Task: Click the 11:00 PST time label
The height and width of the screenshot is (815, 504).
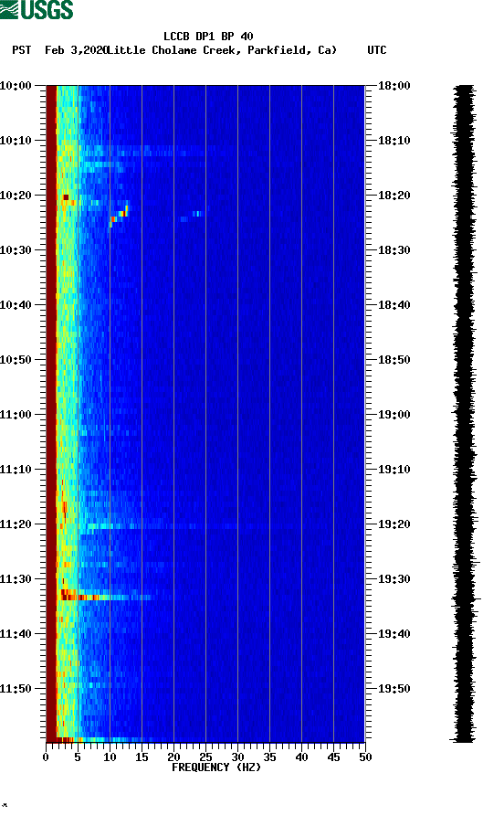Action: point(16,414)
